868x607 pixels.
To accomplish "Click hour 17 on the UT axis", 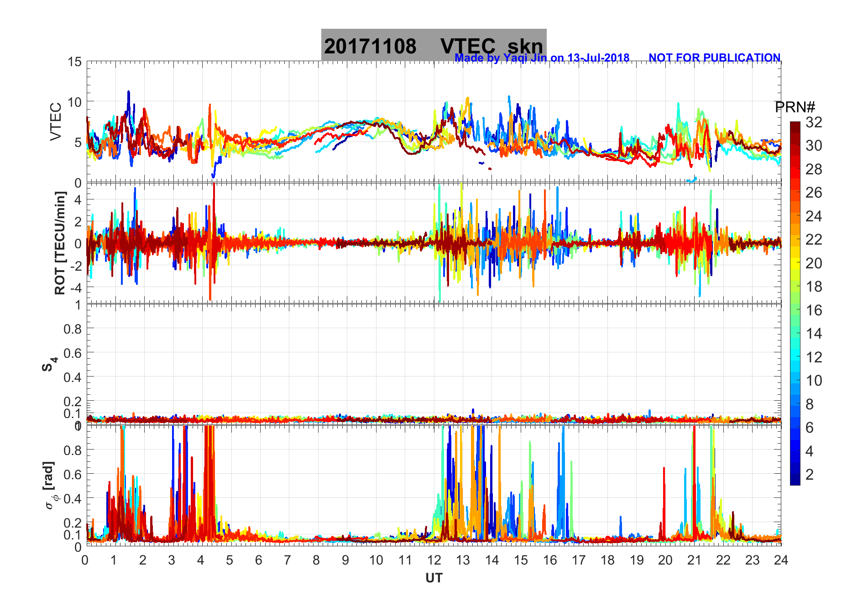I will tap(579, 560).
